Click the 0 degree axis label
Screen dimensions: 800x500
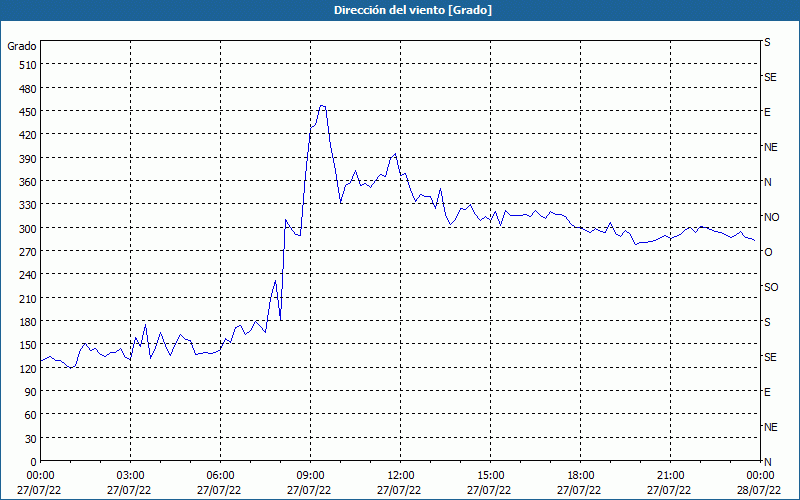click(x=34, y=462)
